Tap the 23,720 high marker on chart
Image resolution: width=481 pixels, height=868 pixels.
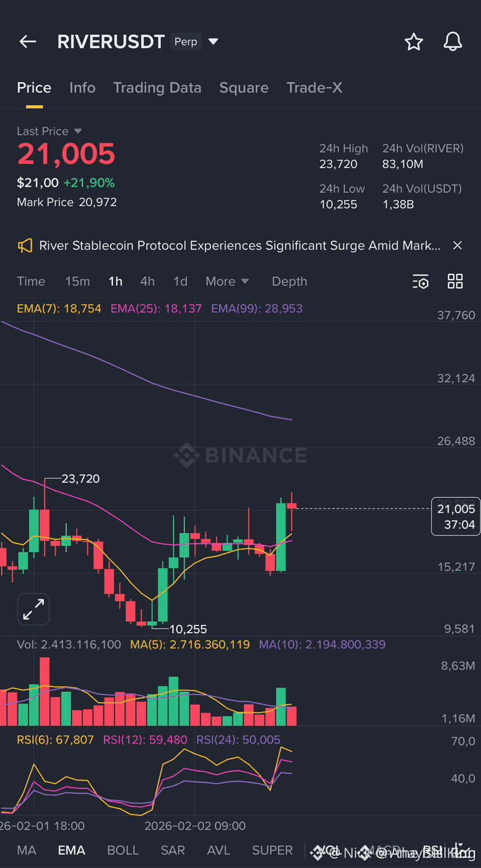[81, 479]
